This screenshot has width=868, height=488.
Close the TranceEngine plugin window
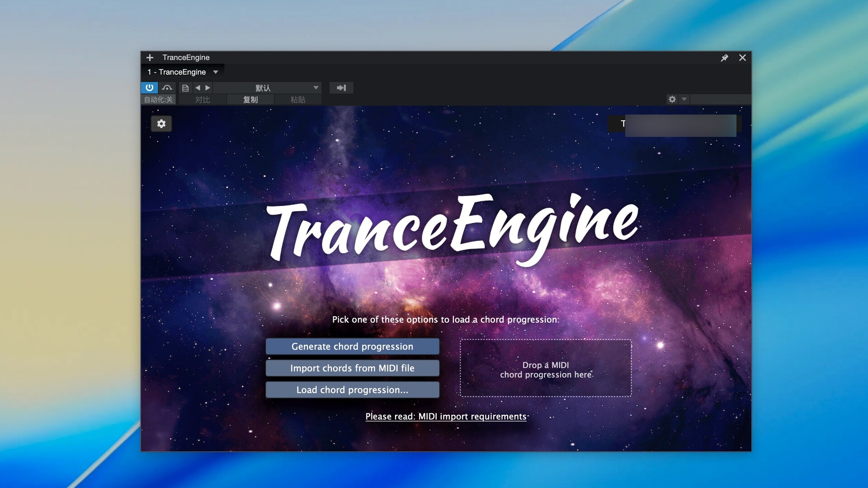pos(742,57)
